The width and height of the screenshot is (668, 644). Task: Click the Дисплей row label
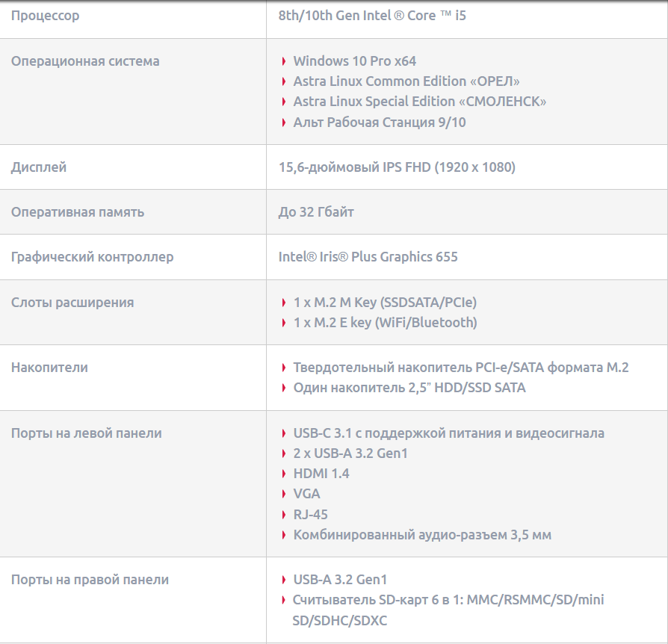[39, 167]
